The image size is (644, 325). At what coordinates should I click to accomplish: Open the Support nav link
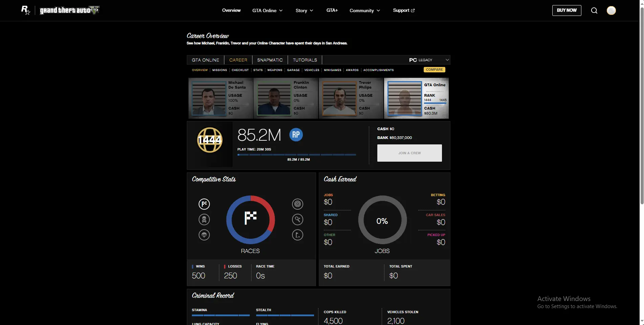pyautogui.click(x=404, y=10)
